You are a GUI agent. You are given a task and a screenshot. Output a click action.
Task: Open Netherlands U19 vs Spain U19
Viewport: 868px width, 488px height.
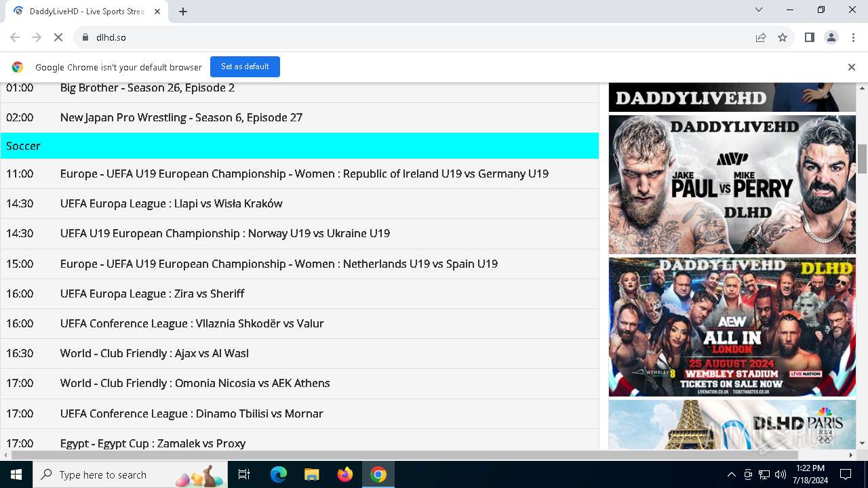pos(279,264)
